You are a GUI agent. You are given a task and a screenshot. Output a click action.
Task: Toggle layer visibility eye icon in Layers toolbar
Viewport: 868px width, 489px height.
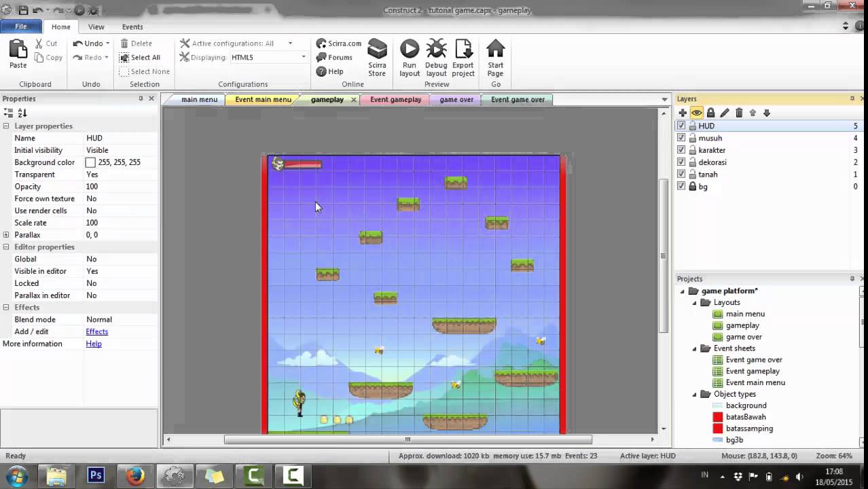pyautogui.click(x=697, y=113)
